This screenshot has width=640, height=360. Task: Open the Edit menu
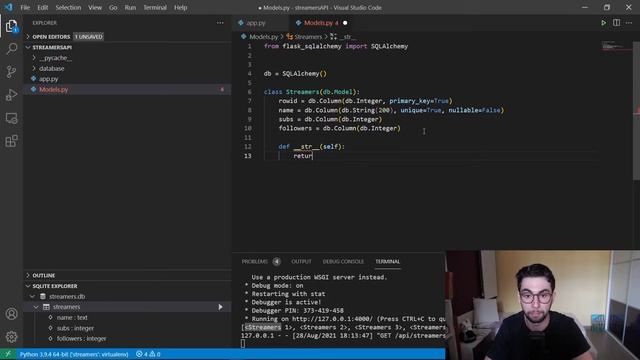click(42, 7)
